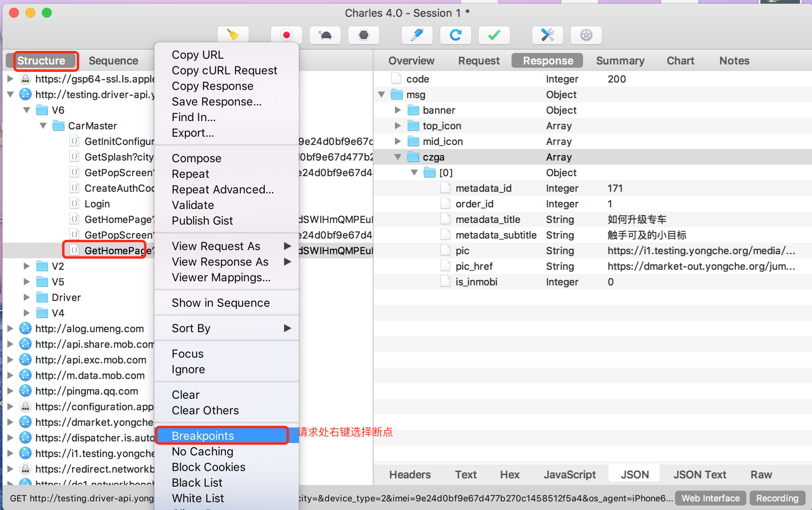The width and height of the screenshot is (812, 510).
Task: Click the lock icon beside gsp64-ssl host
Action: [x=25, y=78]
